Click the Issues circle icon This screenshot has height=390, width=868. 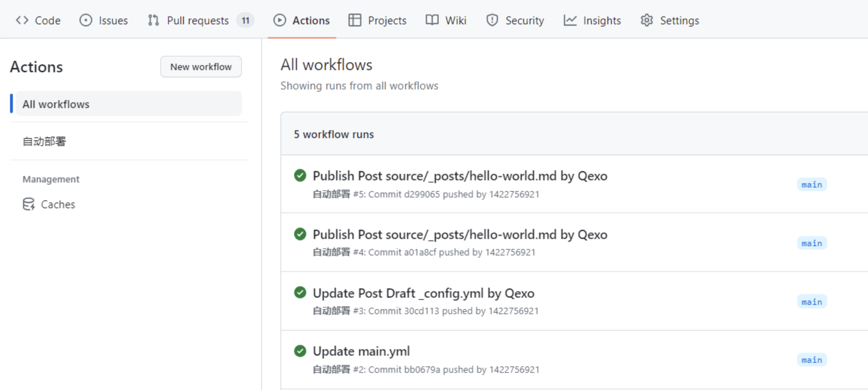pos(86,20)
